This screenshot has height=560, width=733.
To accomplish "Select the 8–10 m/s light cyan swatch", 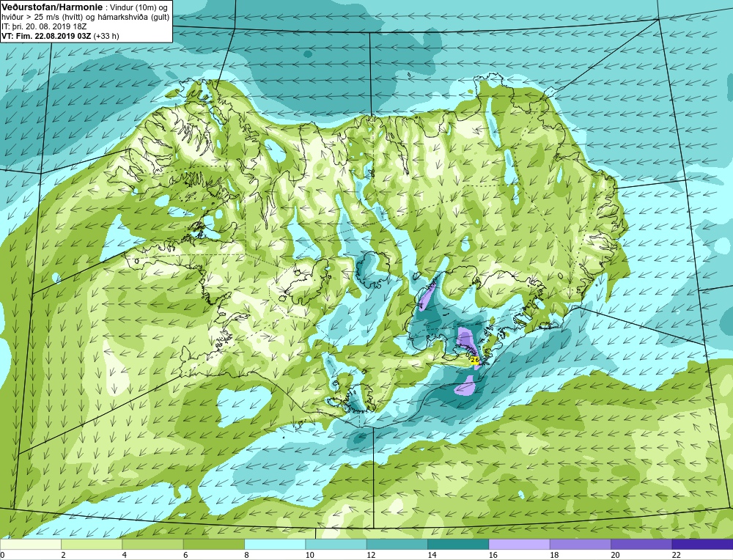I will click(x=275, y=544).
